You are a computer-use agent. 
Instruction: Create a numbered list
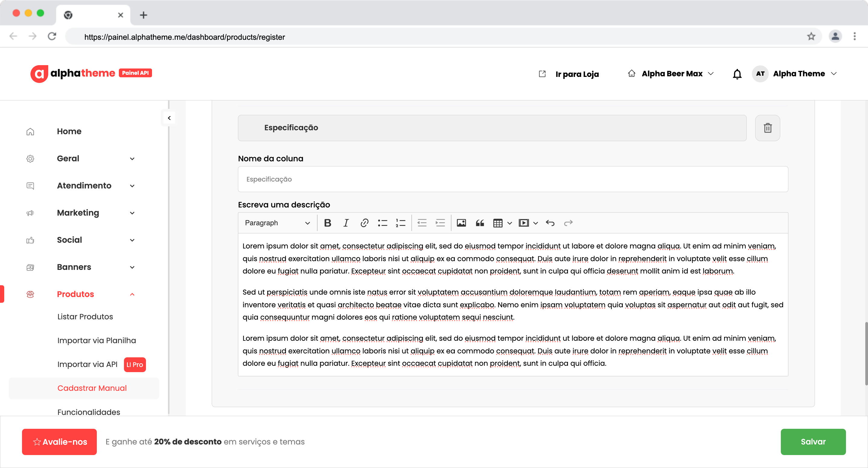pos(400,223)
